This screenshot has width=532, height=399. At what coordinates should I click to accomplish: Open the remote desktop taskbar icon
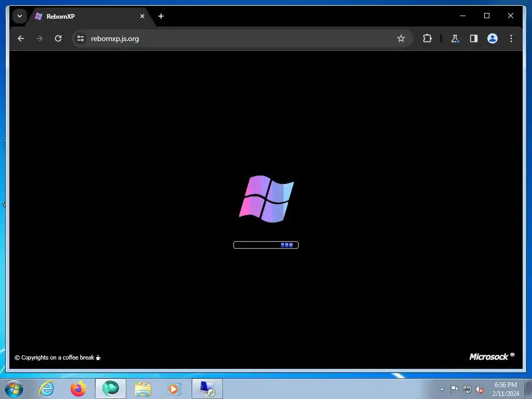tap(207, 389)
